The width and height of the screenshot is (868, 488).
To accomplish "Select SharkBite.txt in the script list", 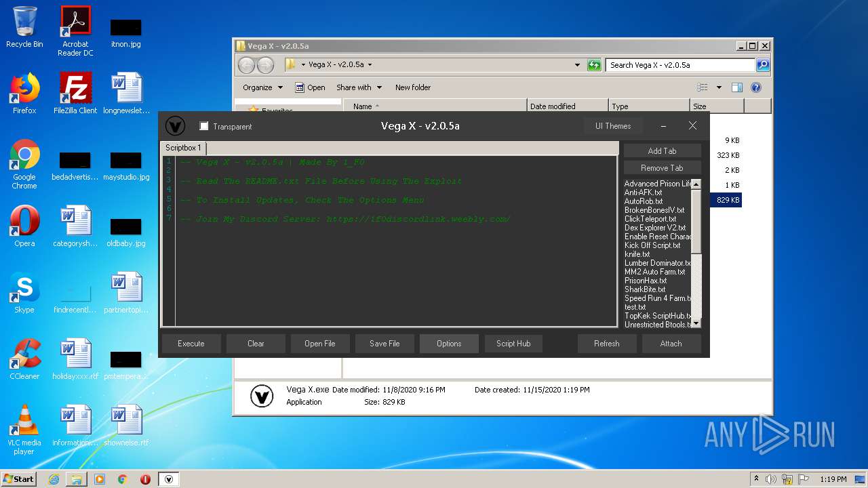I will click(645, 289).
